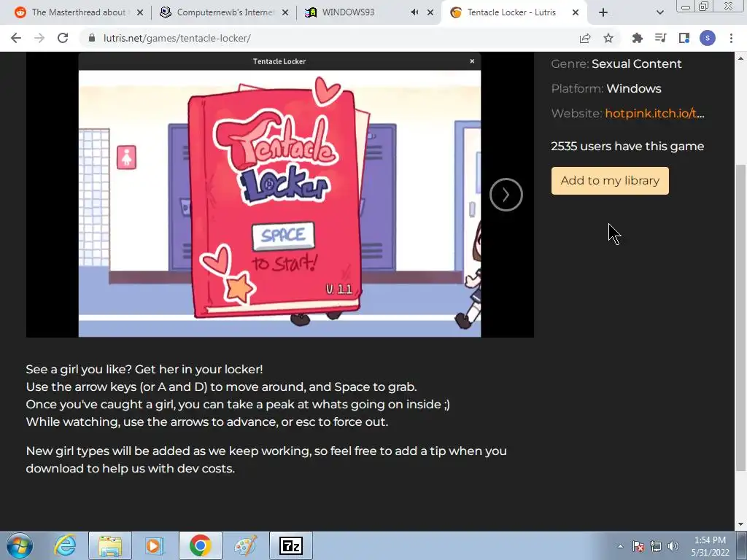Launch Internet Explorer from the taskbar
Screen dimensions: 747x560
tap(65, 545)
